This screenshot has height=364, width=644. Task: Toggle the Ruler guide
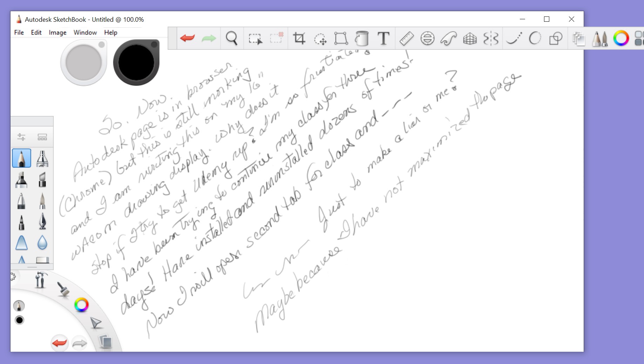click(x=407, y=38)
